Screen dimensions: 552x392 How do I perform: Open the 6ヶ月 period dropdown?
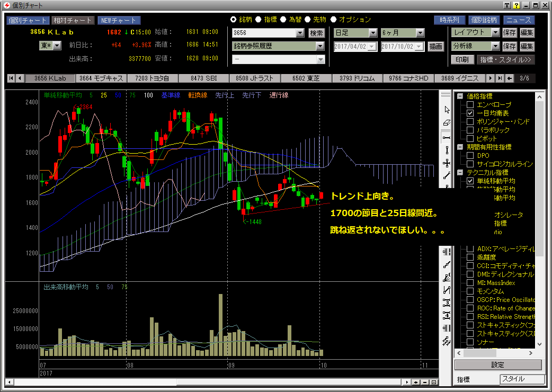(420, 33)
